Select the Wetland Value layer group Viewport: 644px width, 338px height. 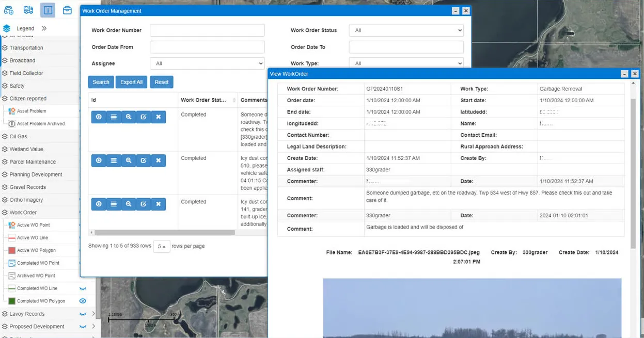tap(26, 149)
